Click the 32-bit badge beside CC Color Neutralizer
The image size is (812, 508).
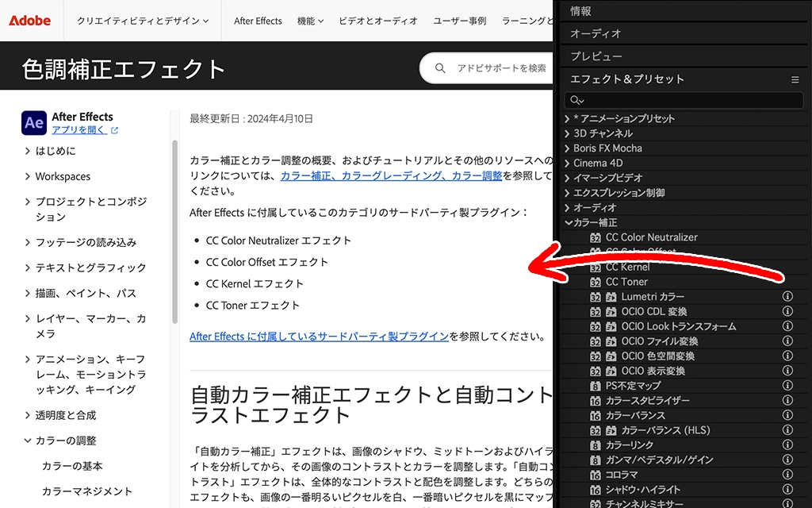(x=596, y=237)
